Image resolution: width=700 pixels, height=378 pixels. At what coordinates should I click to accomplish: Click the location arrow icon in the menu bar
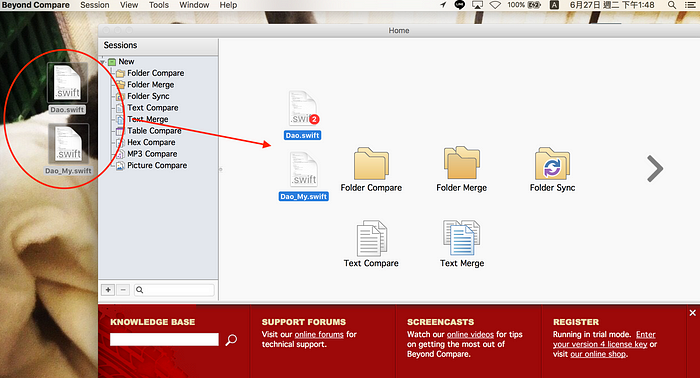(x=443, y=5)
